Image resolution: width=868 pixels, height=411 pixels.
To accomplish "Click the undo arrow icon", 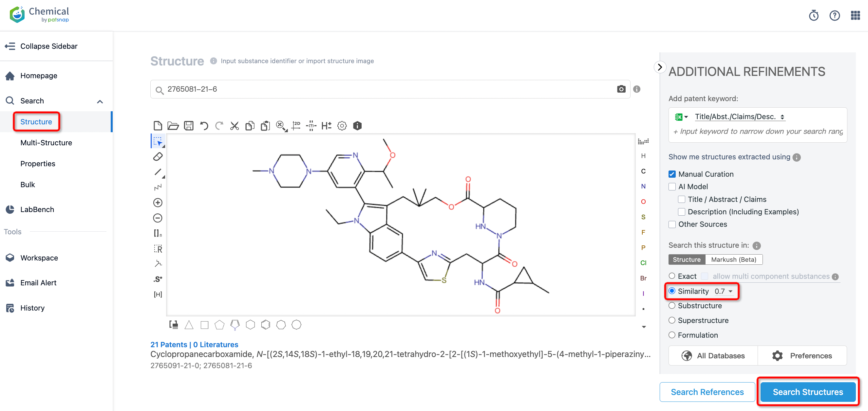I will (x=204, y=126).
